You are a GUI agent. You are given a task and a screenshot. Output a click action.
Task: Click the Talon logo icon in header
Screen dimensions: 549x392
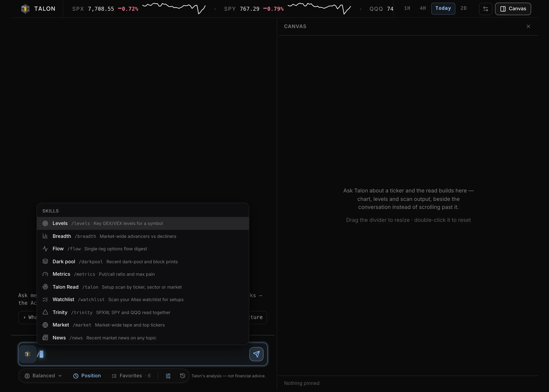25,9
